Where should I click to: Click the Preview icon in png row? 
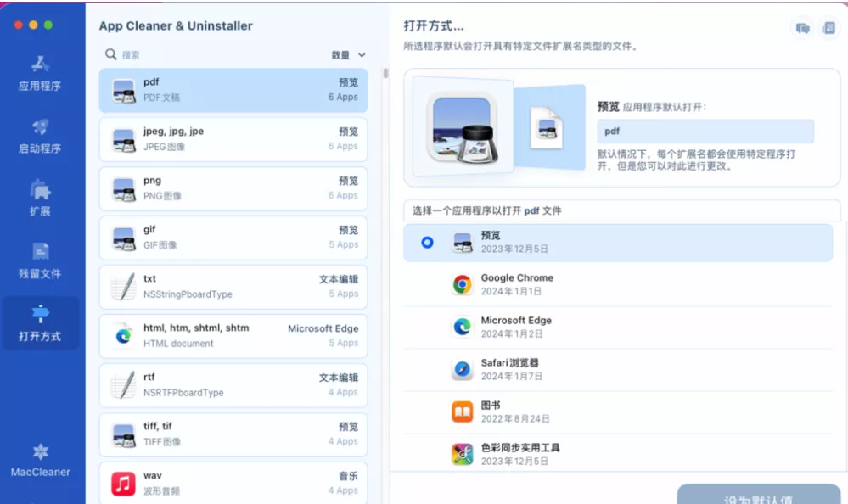coord(123,188)
